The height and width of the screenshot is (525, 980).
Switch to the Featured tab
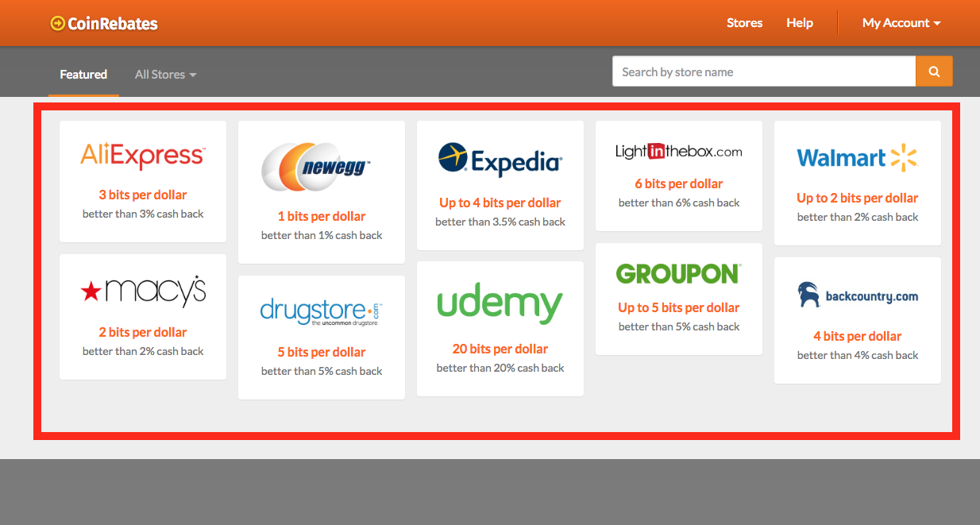[83, 74]
